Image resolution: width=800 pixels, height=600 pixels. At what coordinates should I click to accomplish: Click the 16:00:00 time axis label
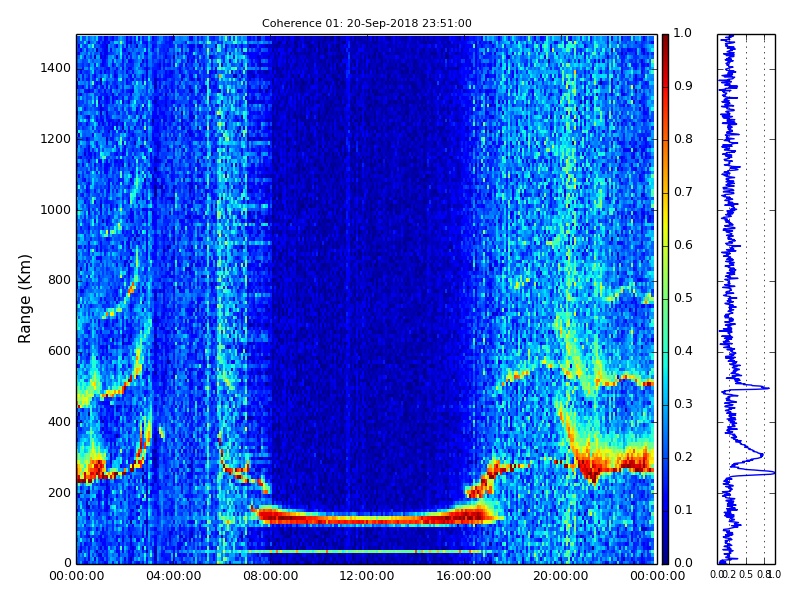pos(464,576)
